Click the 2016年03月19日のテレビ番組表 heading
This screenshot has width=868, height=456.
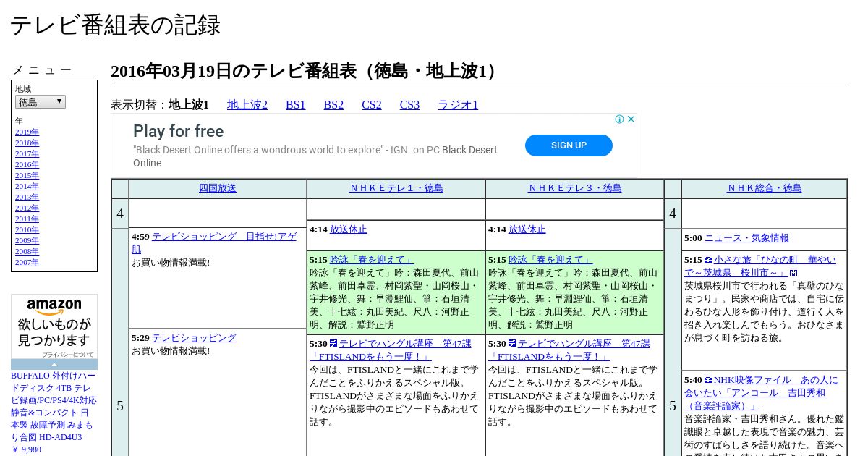307,71
